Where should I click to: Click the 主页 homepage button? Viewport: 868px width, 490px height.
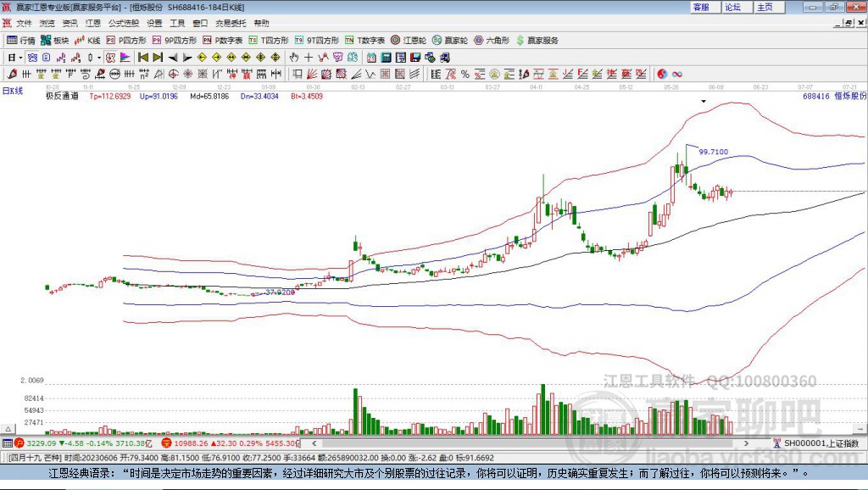pyautogui.click(x=770, y=7)
